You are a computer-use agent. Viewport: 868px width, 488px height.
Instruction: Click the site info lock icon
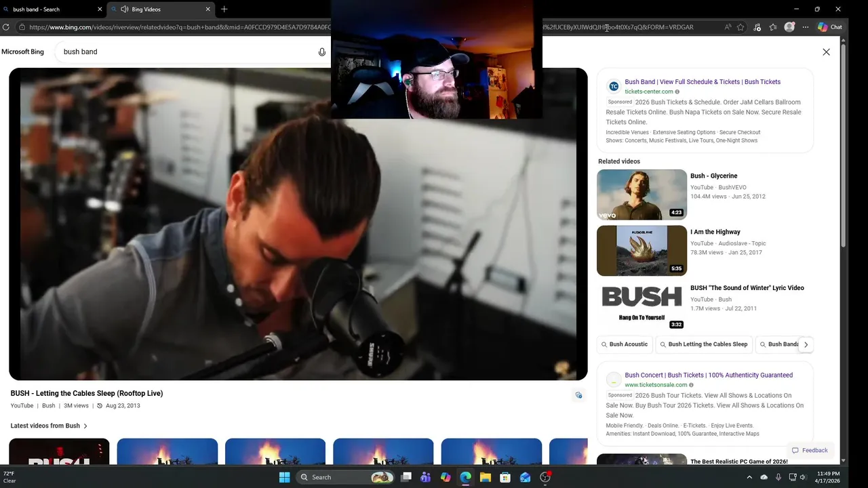point(22,27)
